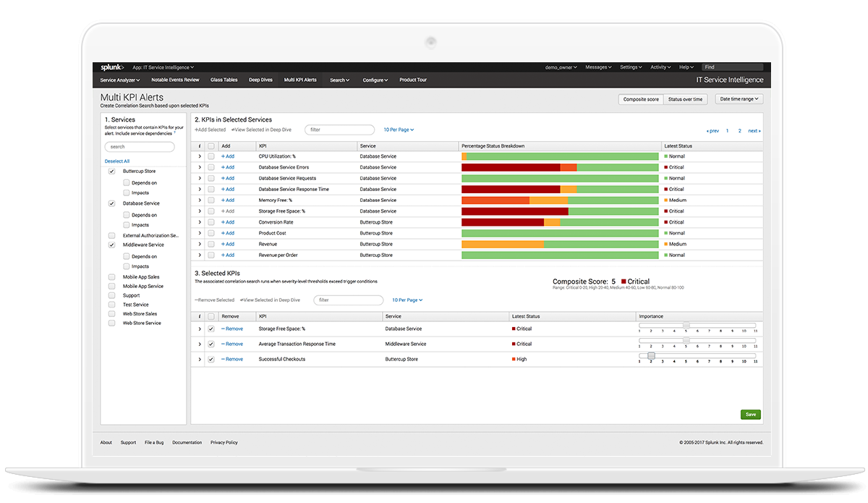Select the Conversion Rate row checkbox
This screenshot has width=868, height=503.
click(211, 222)
